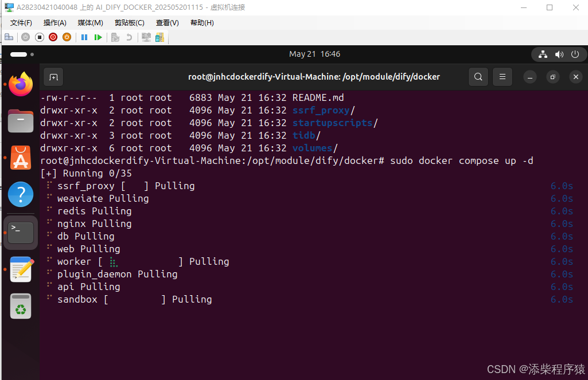The height and width of the screenshot is (380, 588).
Task: Open the 媒体(M) menu
Action: [x=91, y=23]
